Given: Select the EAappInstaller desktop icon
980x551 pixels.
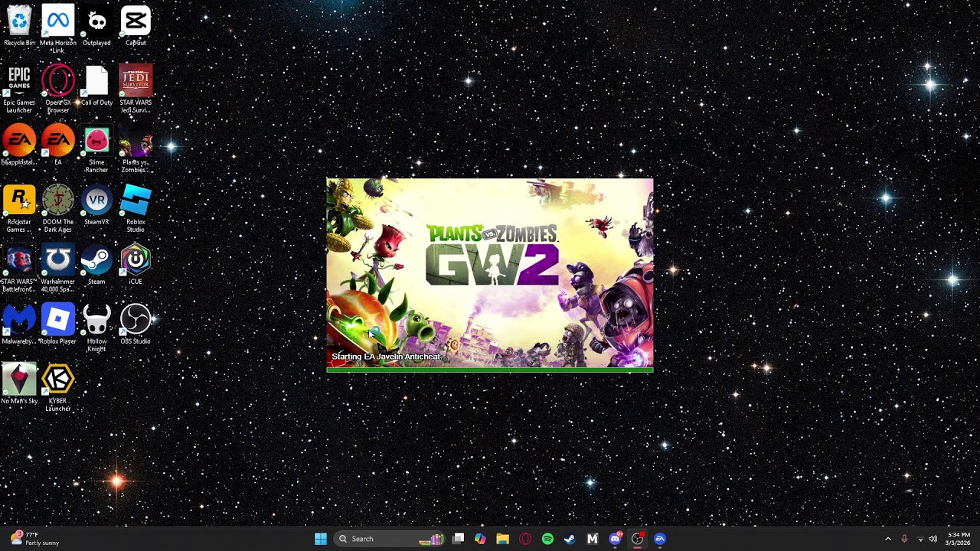Looking at the screenshot, I should click(19, 145).
